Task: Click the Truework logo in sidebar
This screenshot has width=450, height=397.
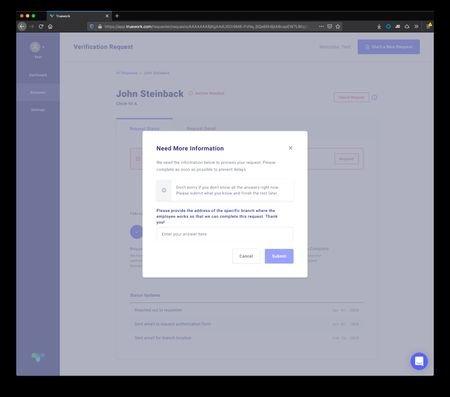Action: click(38, 357)
